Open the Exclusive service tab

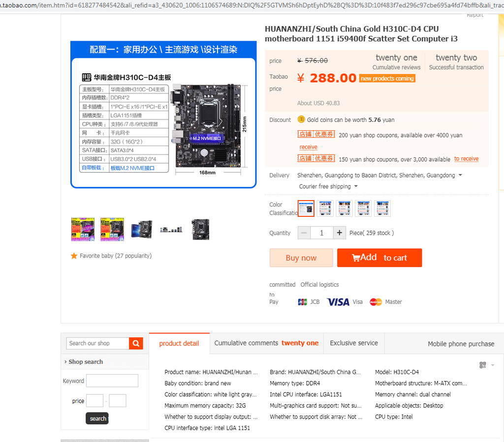(354, 343)
